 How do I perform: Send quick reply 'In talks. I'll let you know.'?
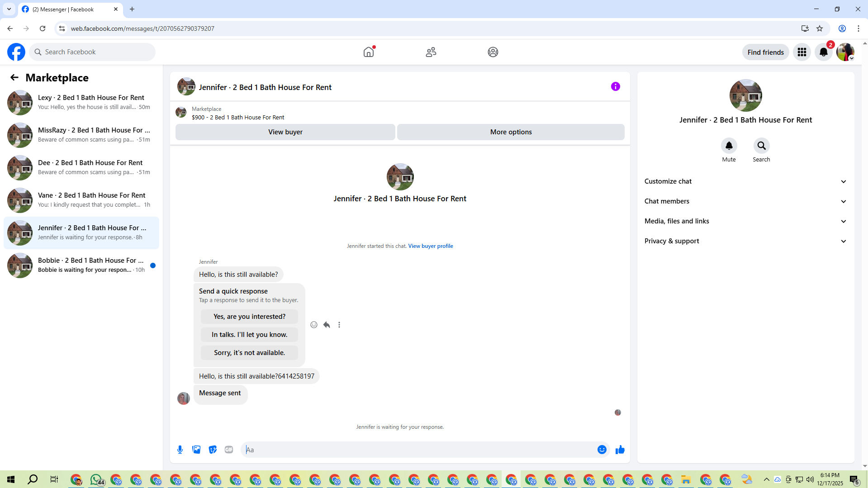point(249,335)
